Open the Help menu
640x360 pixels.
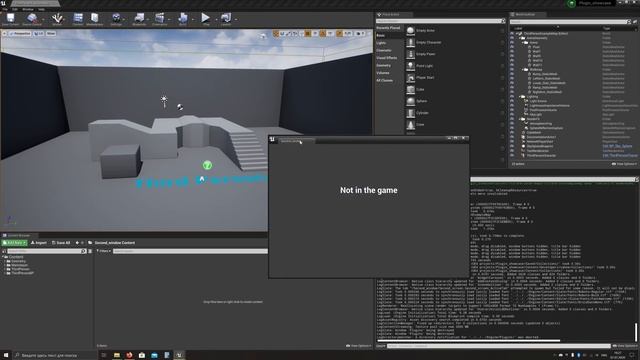coord(41,9)
